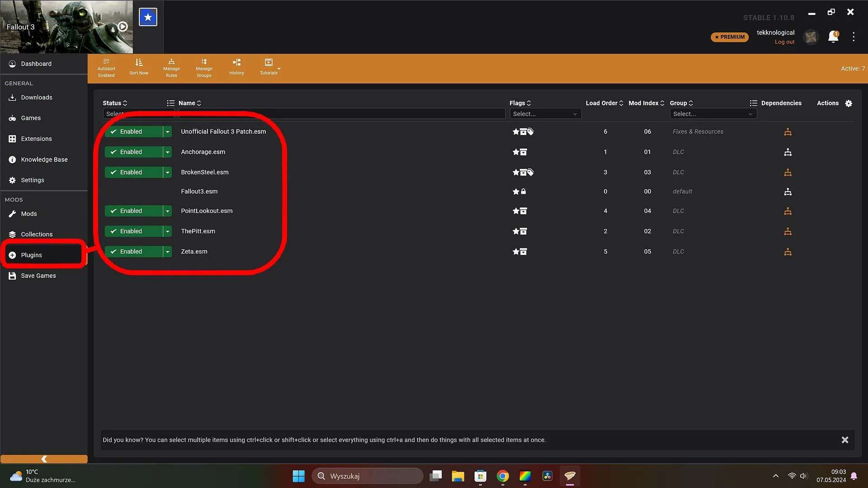The height and width of the screenshot is (488, 868).
Task: Open the Games page
Action: click(x=44, y=118)
